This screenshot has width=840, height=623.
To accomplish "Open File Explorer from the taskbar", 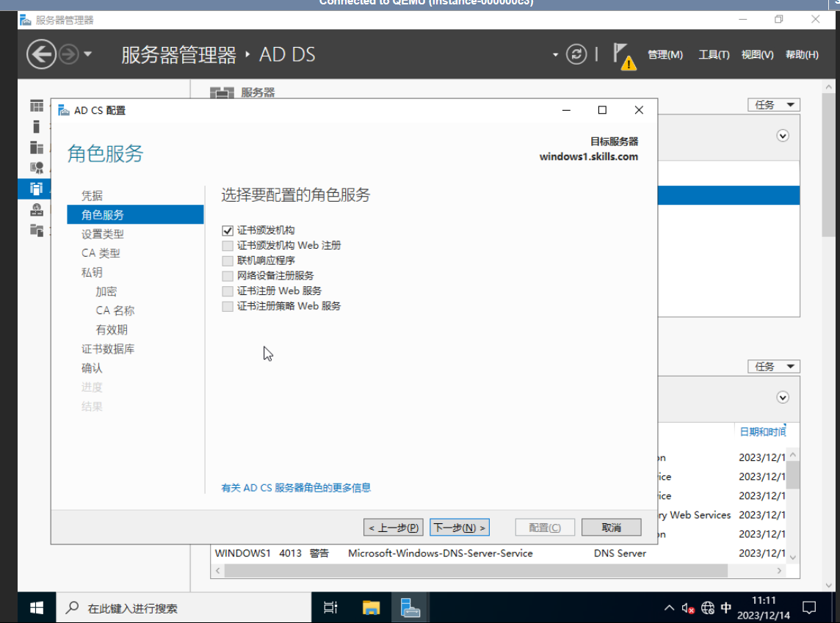I will pos(372,608).
